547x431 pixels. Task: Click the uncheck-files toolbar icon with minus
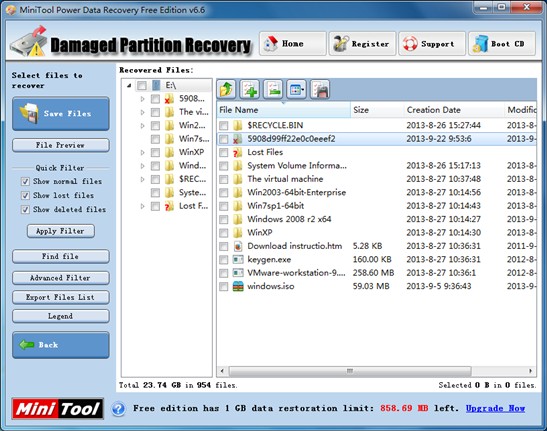click(x=273, y=89)
